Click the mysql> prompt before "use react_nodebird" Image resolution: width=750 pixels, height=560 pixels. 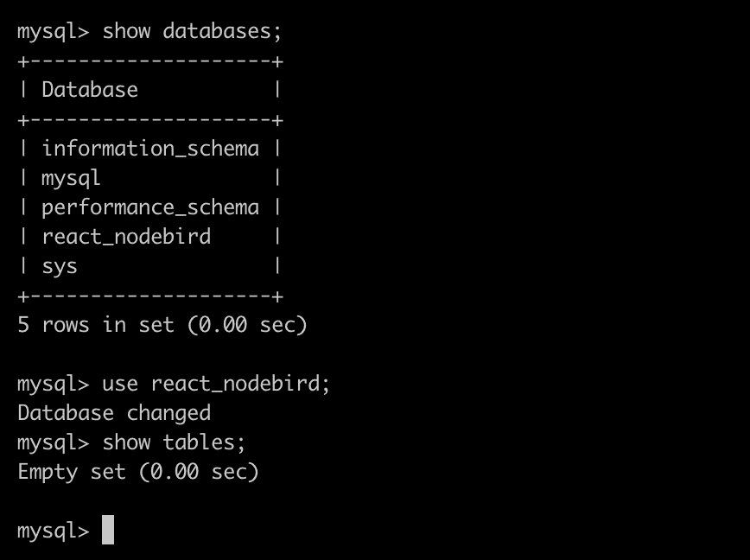coord(53,384)
